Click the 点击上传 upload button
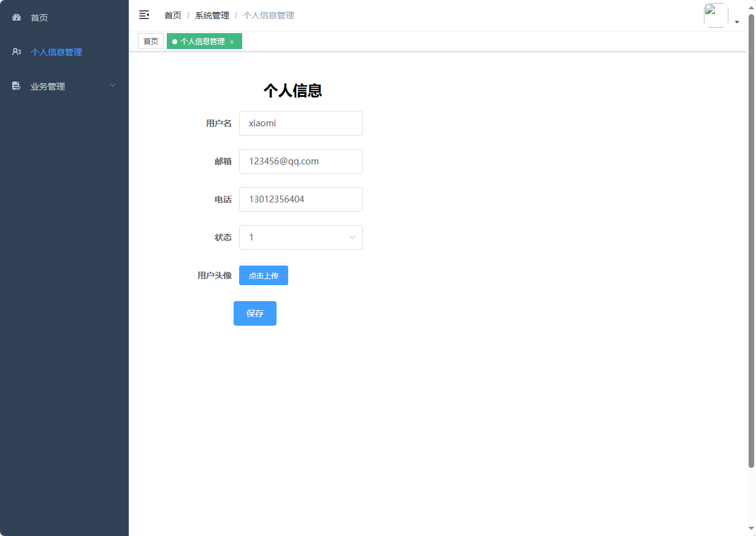The height and width of the screenshot is (536, 756). [x=263, y=275]
